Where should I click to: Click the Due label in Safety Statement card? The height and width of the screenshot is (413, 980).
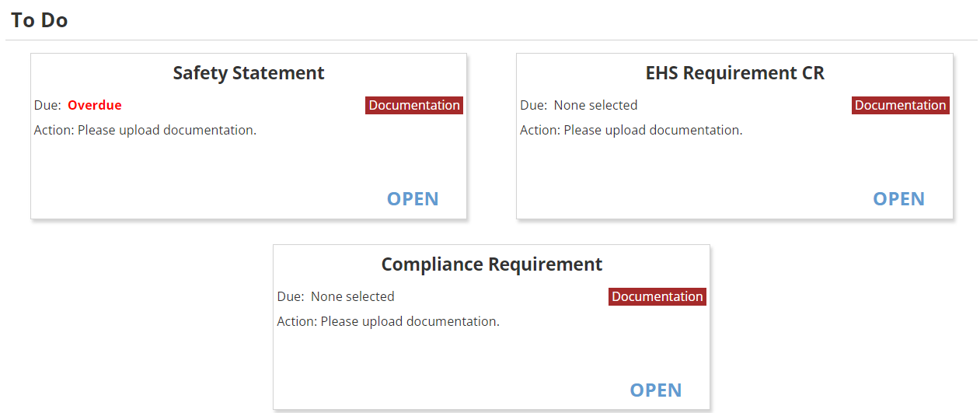(47, 105)
